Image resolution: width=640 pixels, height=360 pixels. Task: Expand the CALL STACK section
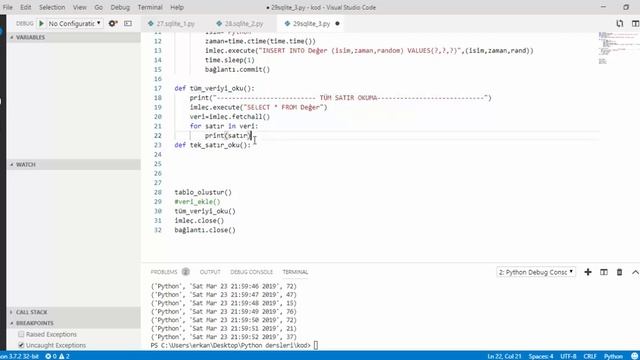coord(73,312)
